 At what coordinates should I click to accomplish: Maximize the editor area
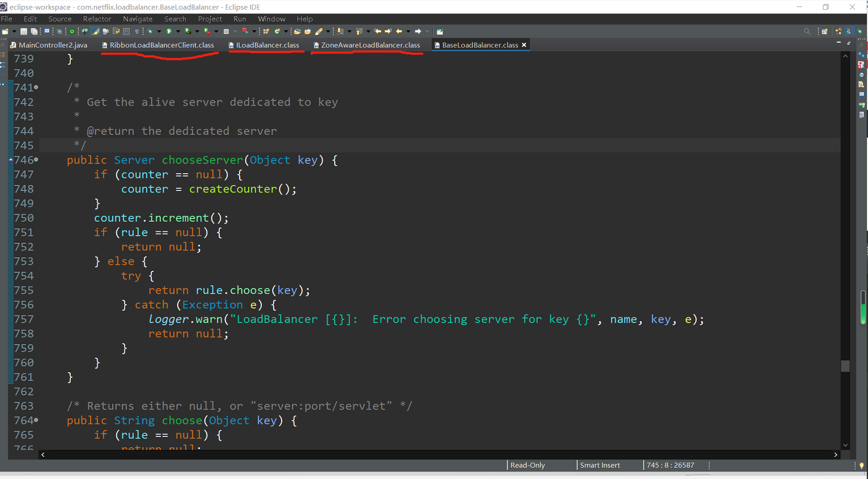(x=849, y=43)
